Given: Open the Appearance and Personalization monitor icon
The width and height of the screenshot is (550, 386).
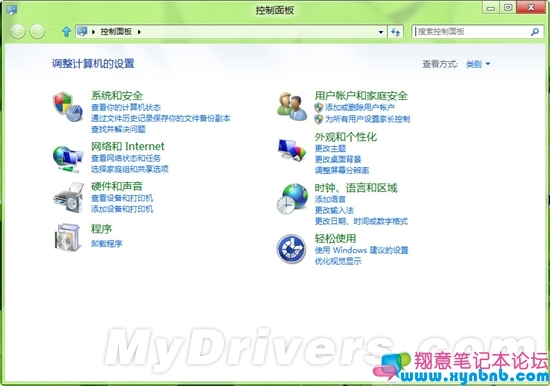Looking at the screenshot, I should 292,150.
